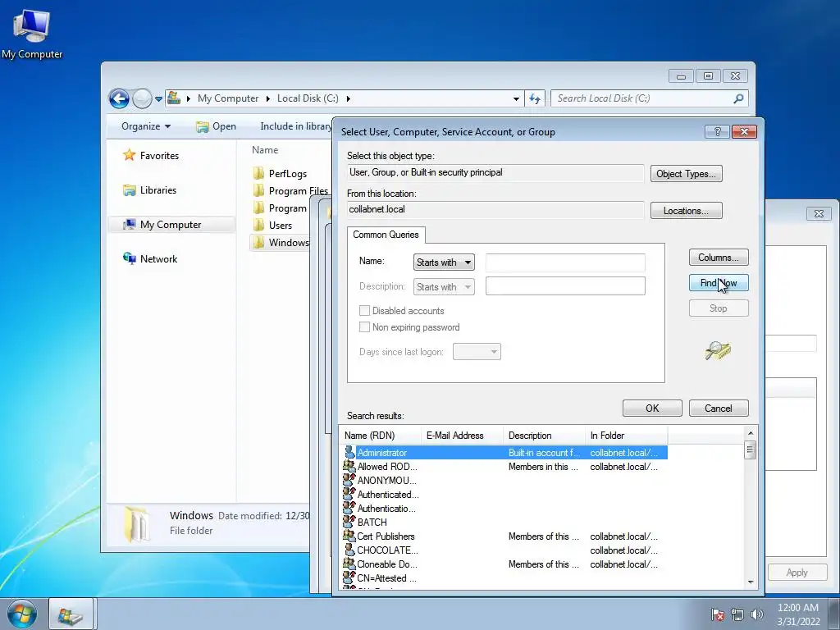Click Explorer's forward navigation arrow
The height and width of the screenshot is (630, 840).
coord(142,98)
